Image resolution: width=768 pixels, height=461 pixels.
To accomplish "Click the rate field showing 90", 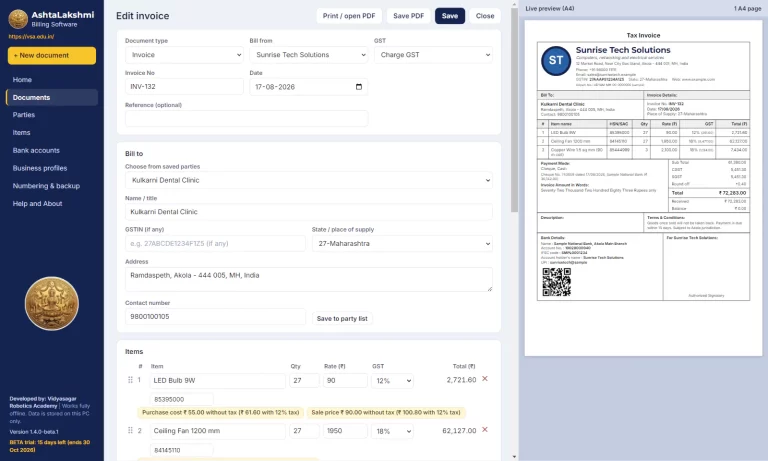I will (x=345, y=381).
